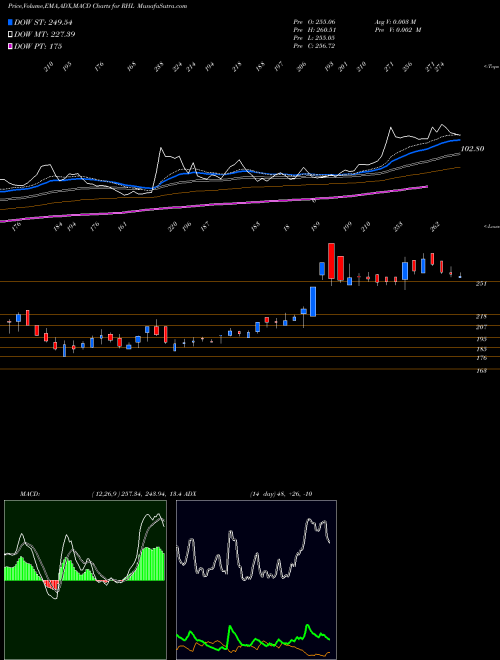Click the 'Pre H: 260.51' high value

click(x=314, y=29)
